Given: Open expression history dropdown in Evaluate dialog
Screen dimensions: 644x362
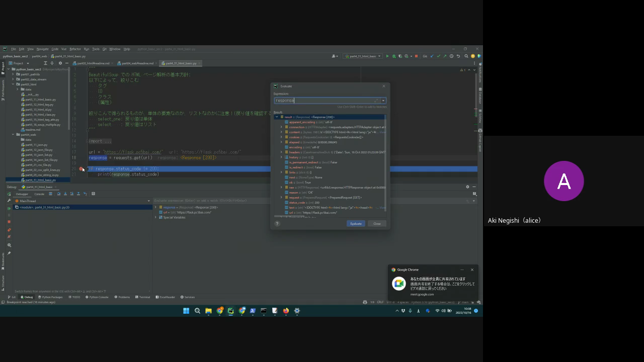Looking at the screenshot, I should click(383, 101).
